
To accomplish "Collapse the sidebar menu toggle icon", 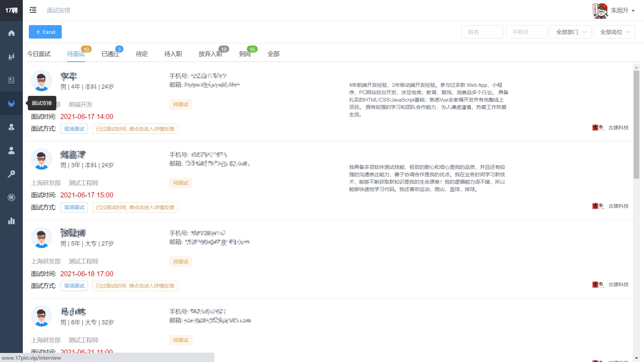I will (x=33, y=10).
